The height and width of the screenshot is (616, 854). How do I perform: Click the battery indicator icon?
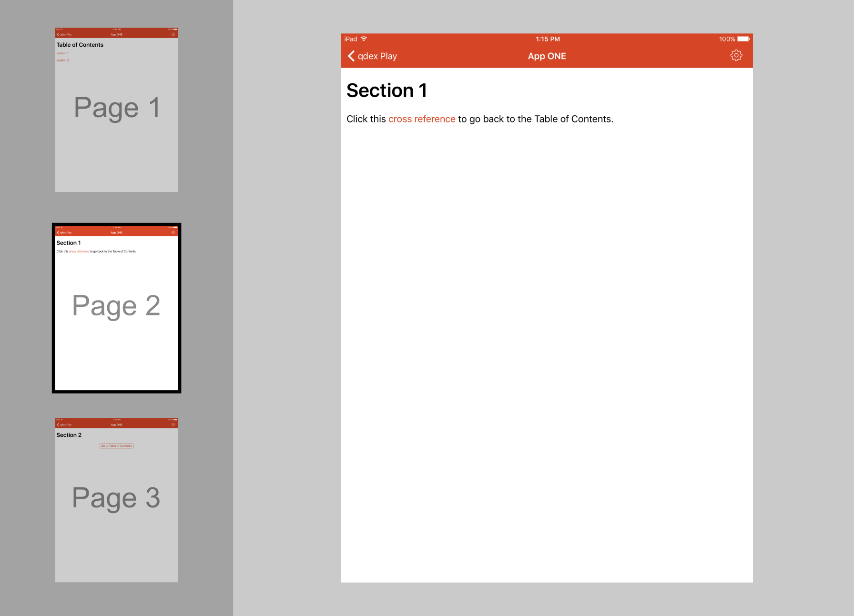coord(743,39)
